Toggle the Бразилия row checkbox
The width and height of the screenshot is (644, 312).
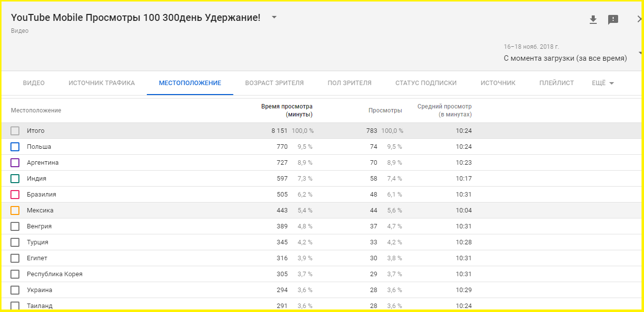[15, 195]
